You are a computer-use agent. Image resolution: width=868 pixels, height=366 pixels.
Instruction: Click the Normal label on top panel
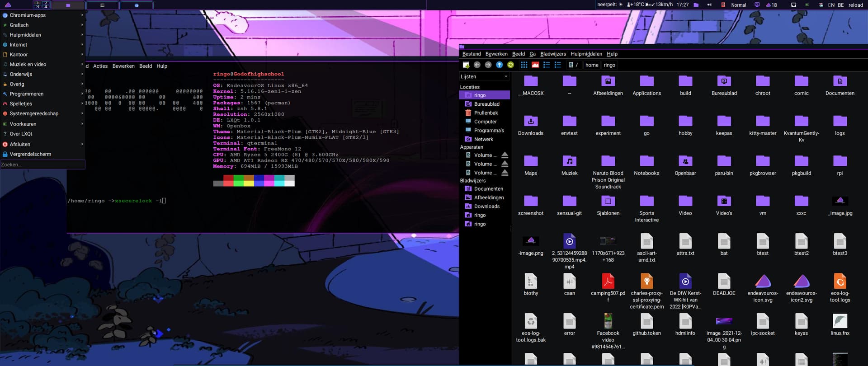tap(738, 5)
